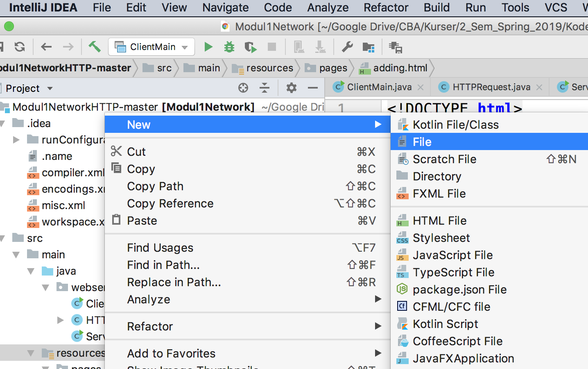
Task: Collapse the src folder arrow
Action: click(2, 238)
